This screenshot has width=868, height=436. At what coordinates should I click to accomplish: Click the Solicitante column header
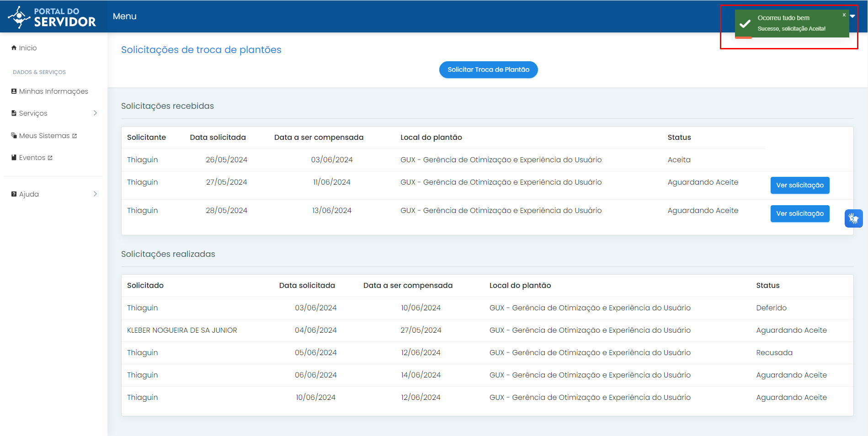[146, 138]
